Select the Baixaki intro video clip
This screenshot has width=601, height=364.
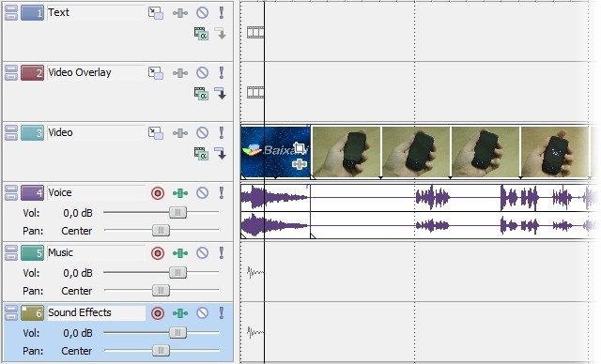click(275, 152)
